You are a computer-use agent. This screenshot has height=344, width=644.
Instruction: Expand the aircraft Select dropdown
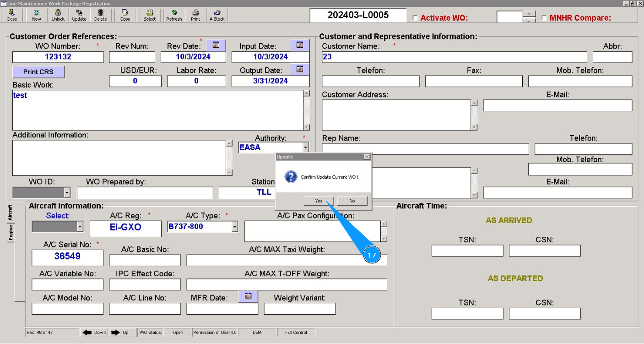tap(80, 226)
